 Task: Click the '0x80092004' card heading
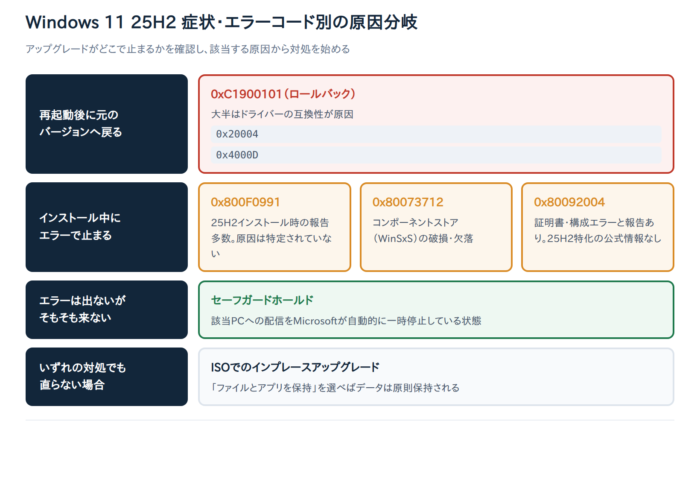pyautogui.click(x=569, y=202)
